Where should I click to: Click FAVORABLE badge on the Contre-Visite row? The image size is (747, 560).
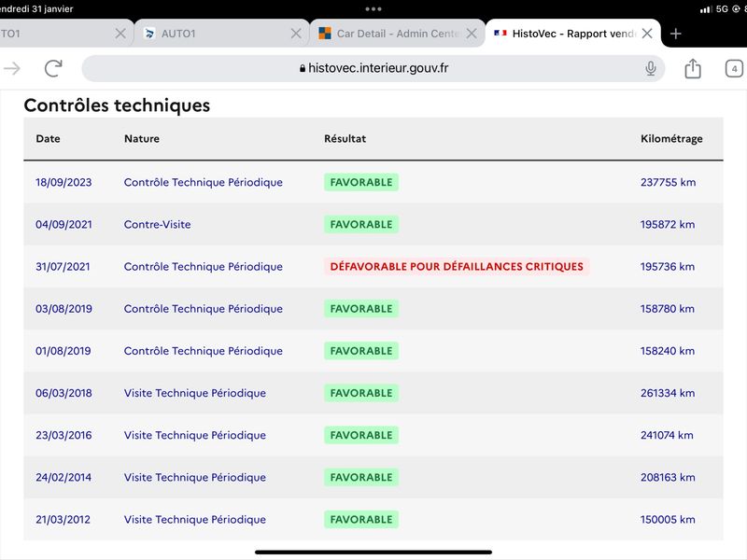point(361,224)
